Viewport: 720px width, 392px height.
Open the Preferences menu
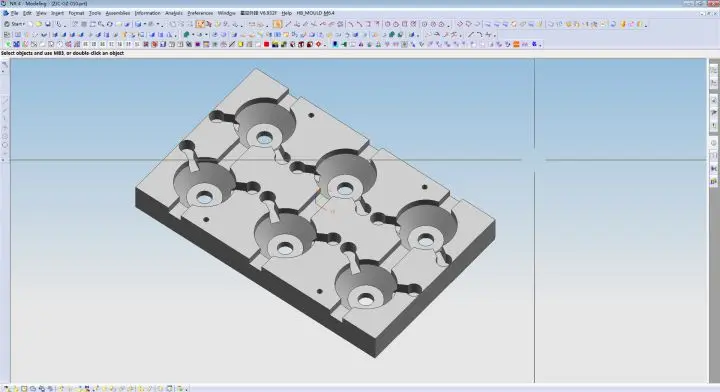click(200, 13)
